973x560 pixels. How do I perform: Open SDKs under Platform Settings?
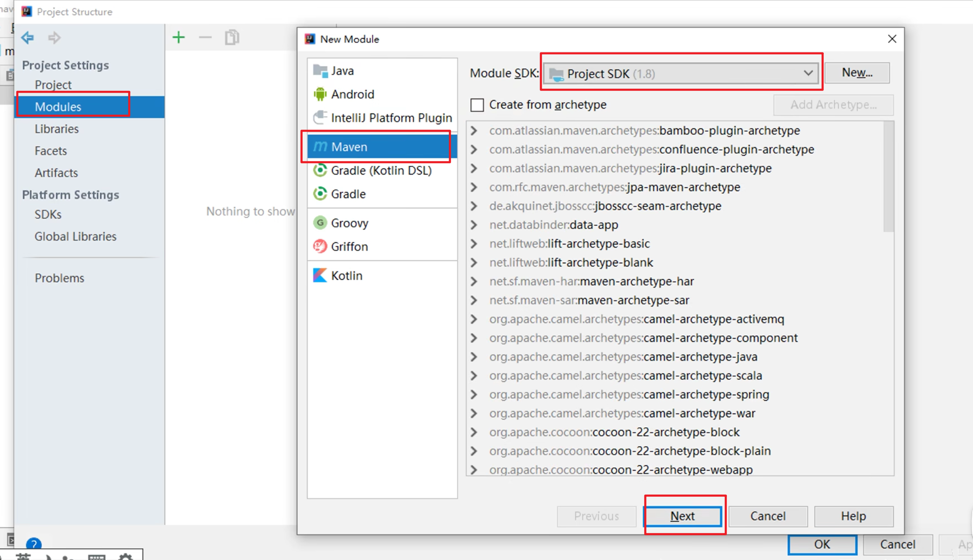pos(48,214)
